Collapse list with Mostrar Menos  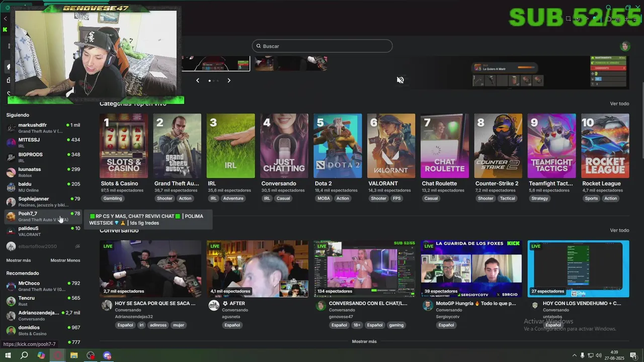point(65,260)
